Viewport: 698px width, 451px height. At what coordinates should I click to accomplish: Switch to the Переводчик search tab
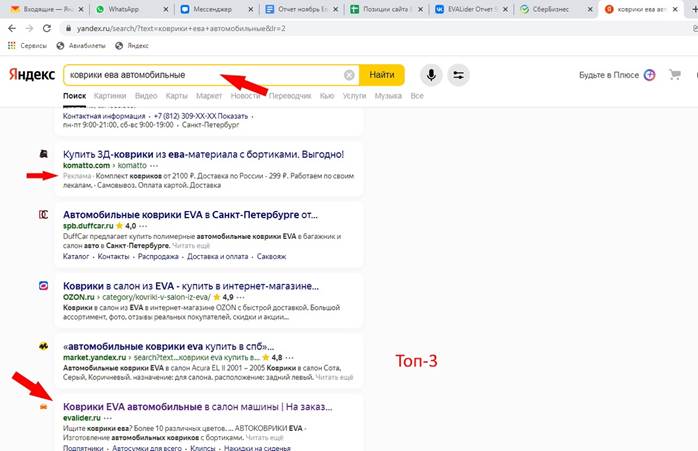[290, 96]
